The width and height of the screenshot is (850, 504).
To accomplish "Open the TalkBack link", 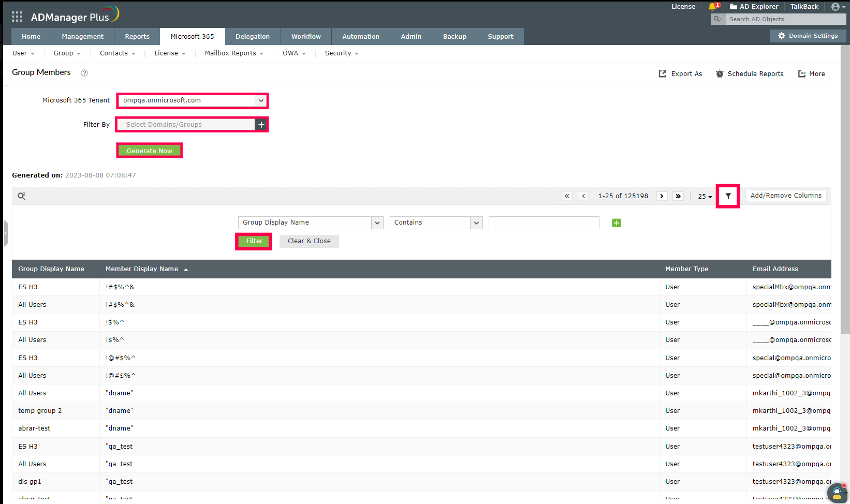I will pyautogui.click(x=804, y=7).
